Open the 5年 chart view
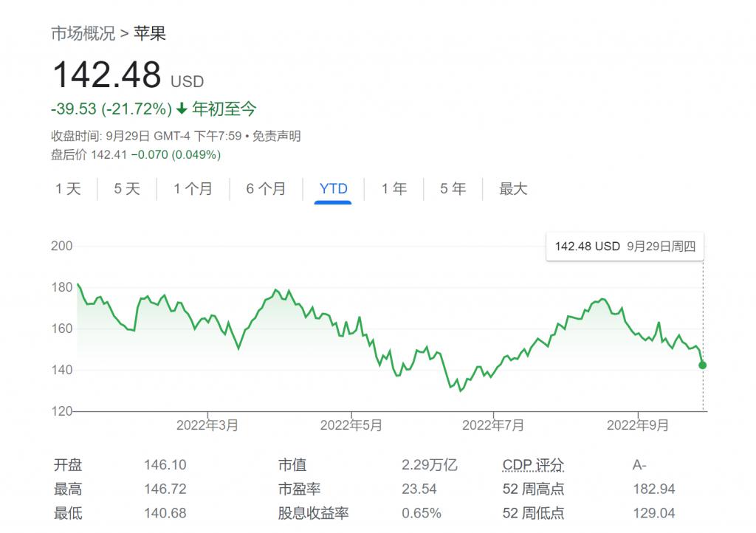 (x=453, y=189)
